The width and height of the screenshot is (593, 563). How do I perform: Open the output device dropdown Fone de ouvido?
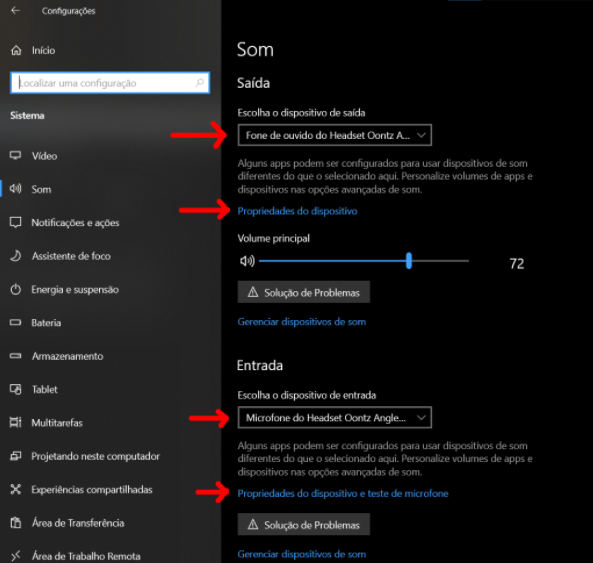click(334, 135)
